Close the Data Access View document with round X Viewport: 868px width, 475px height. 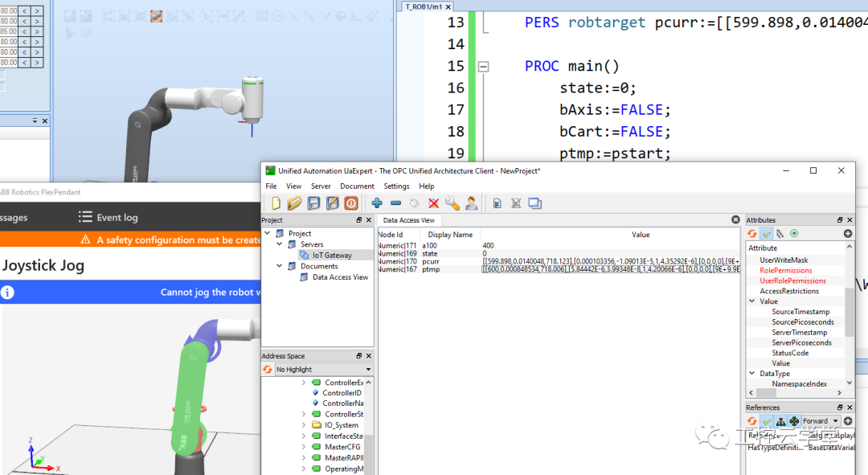(x=735, y=219)
